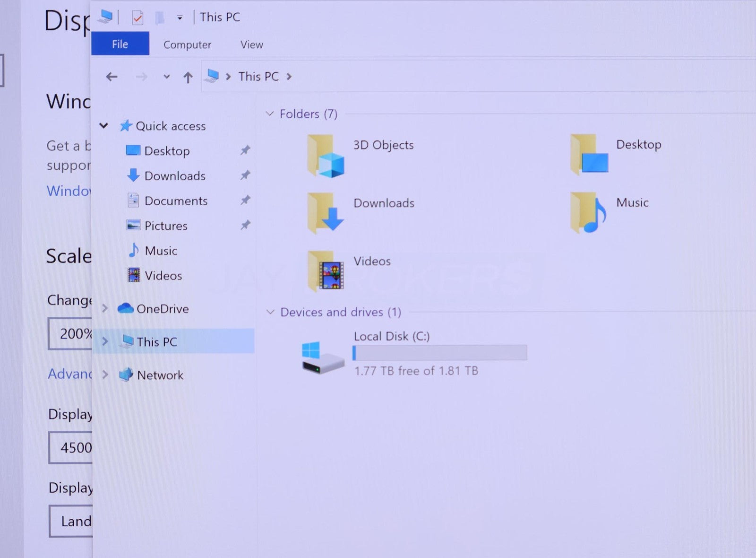Click Properties checkmark icon in title bar
Viewport: 756px width, 558px height.
137,18
